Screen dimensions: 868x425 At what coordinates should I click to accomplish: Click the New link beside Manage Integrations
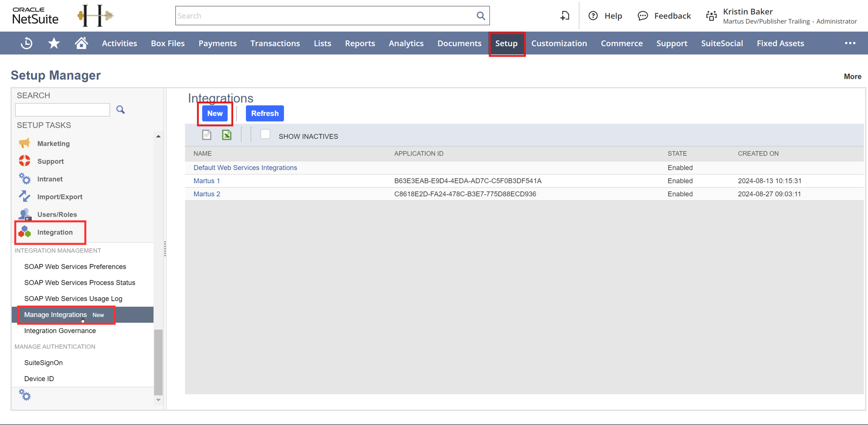(x=98, y=315)
